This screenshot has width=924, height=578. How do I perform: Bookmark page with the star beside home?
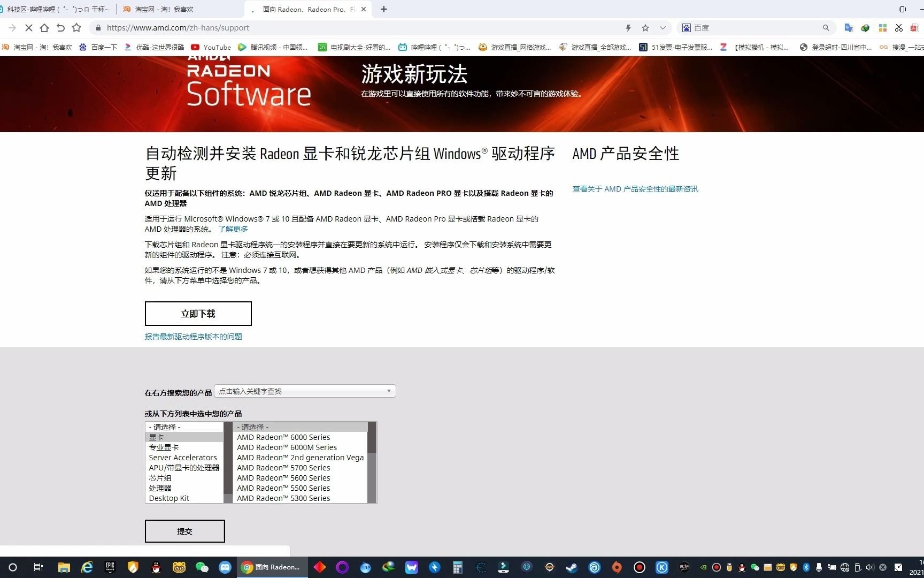pos(76,28)
